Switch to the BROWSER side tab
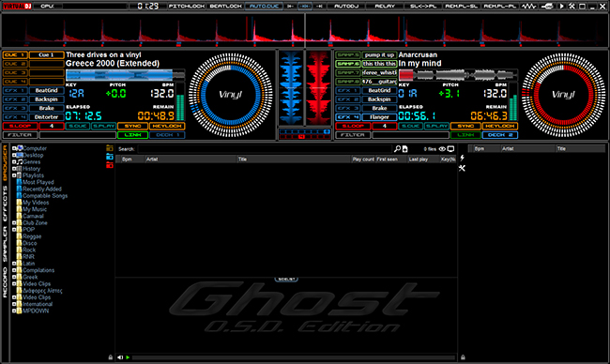The width and height of the screenshot is (610, 364). (5, 163)
